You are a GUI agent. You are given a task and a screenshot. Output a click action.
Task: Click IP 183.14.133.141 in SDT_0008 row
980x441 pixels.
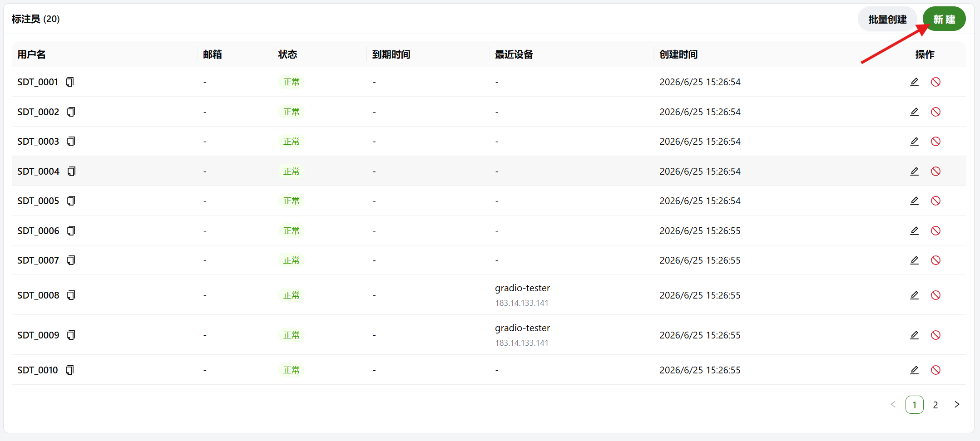[x=521, y=303]
